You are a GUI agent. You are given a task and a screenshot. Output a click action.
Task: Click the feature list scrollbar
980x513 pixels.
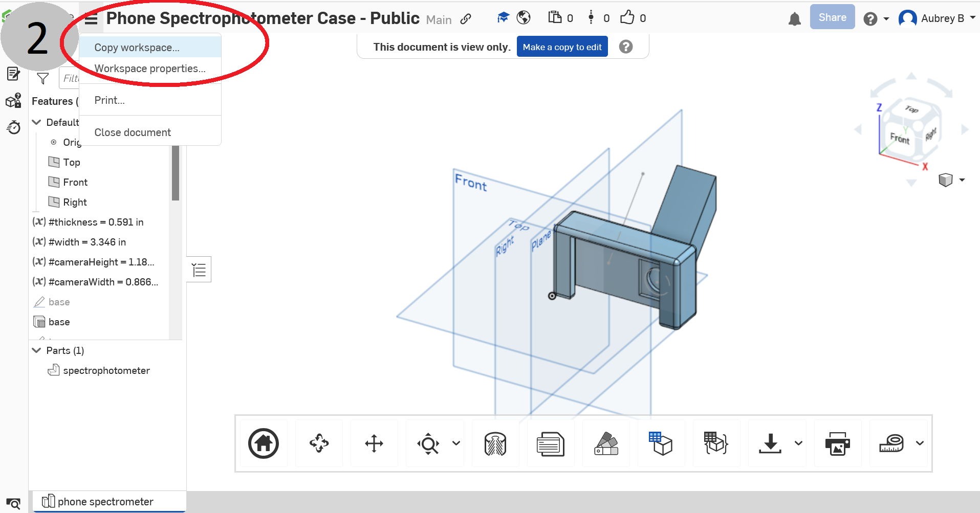pyautogui.click(x=176, y=173)
